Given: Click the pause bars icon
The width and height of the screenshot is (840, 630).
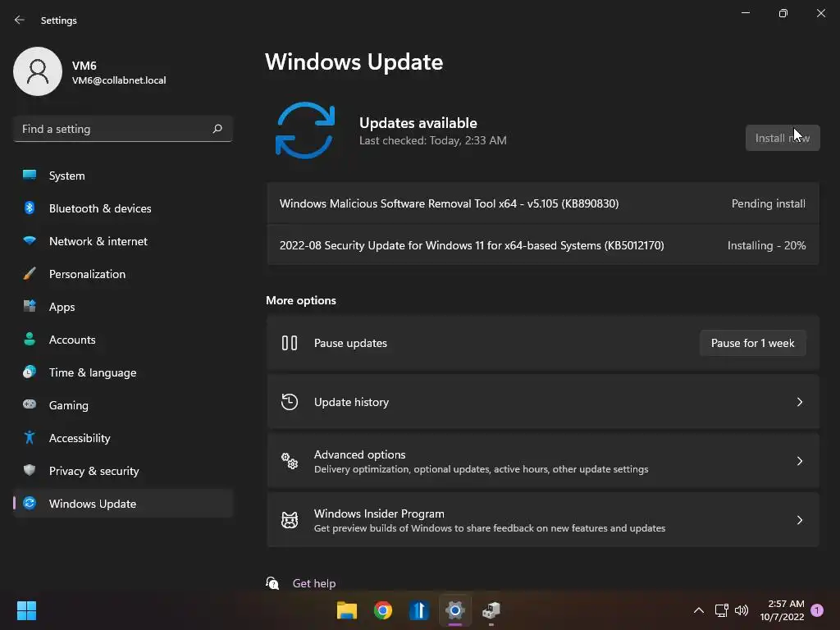Looking at the screenshot, I should [290, 343].
